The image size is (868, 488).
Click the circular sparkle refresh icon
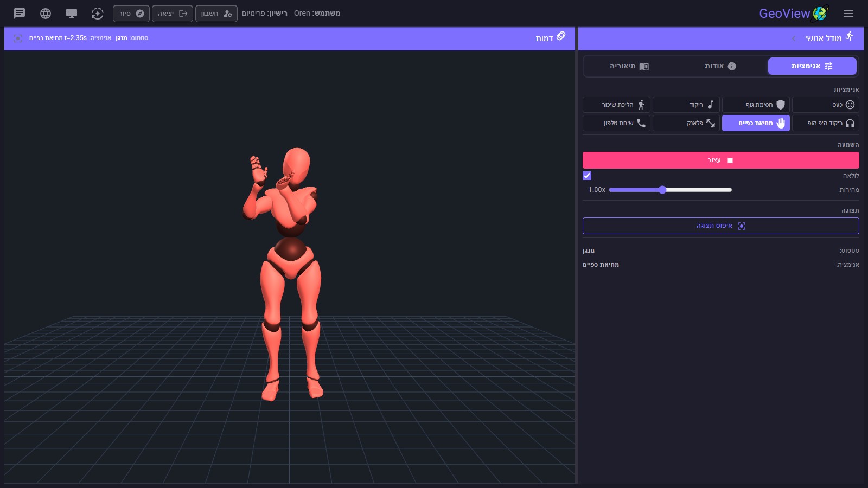(97, 14)
